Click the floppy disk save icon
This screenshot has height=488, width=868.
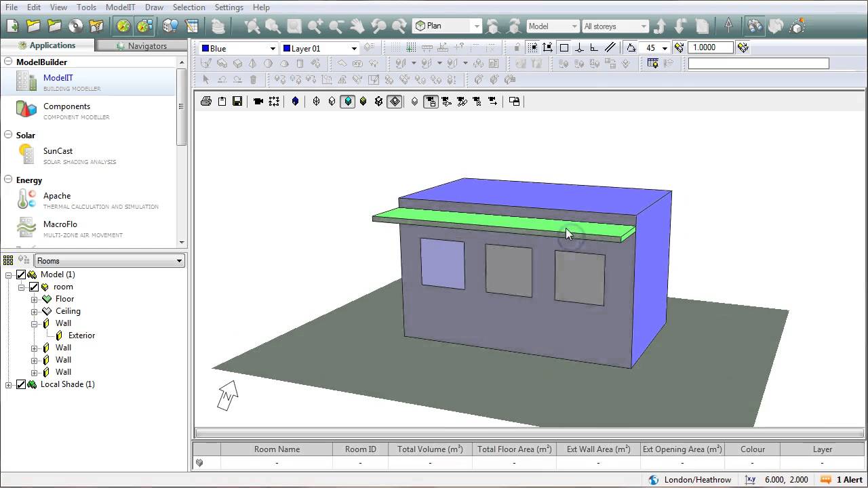[237, 101]
